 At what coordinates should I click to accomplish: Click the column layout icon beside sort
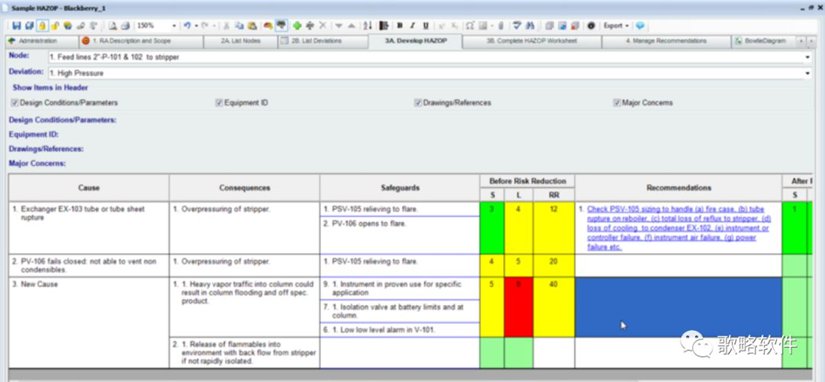(383, 25)
